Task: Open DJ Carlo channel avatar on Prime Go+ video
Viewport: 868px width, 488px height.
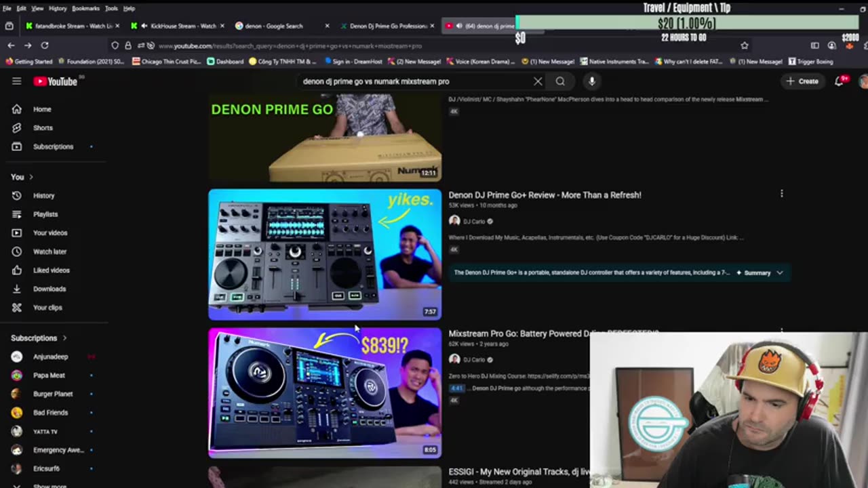Action: (x=454, y=221)
